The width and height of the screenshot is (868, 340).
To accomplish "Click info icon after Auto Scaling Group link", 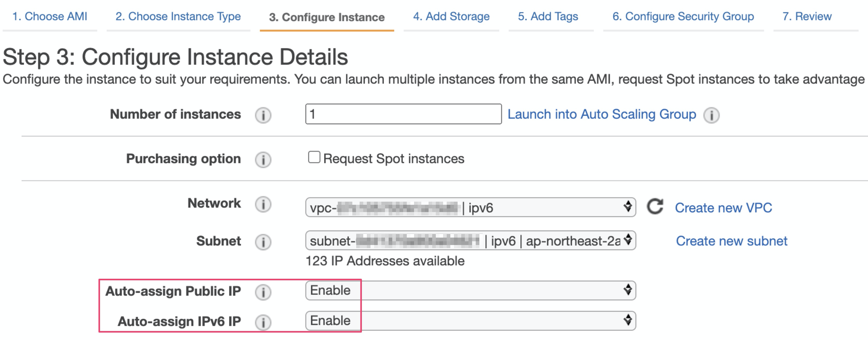I will click(711, 115).
